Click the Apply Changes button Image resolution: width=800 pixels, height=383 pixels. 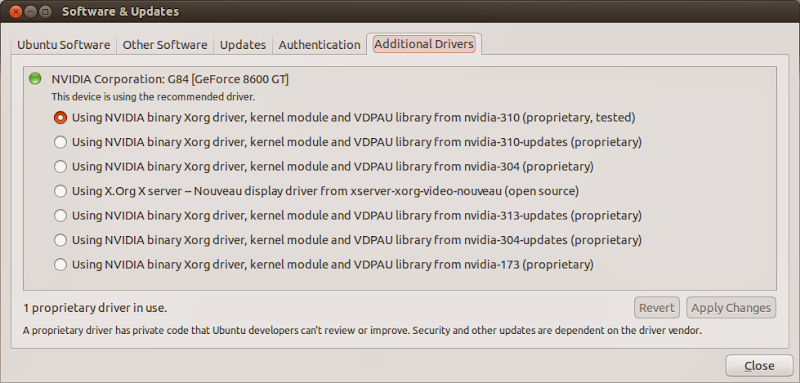click(731, 308)
